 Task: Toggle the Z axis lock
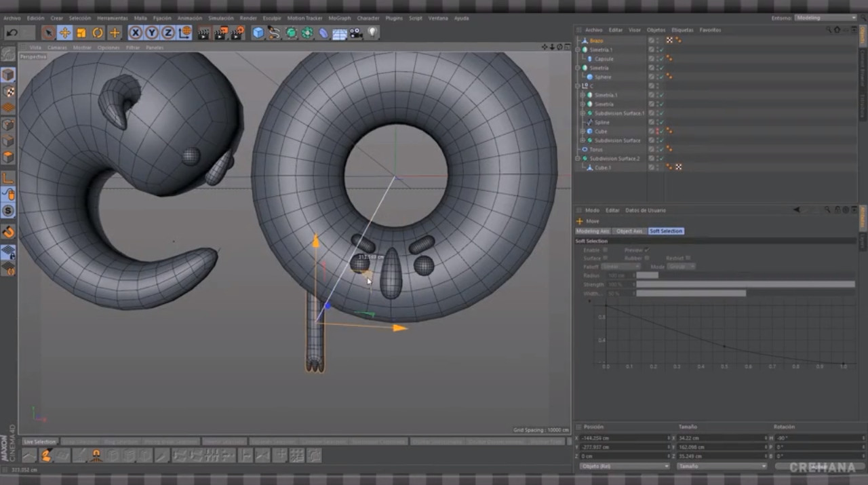point(168,33)
